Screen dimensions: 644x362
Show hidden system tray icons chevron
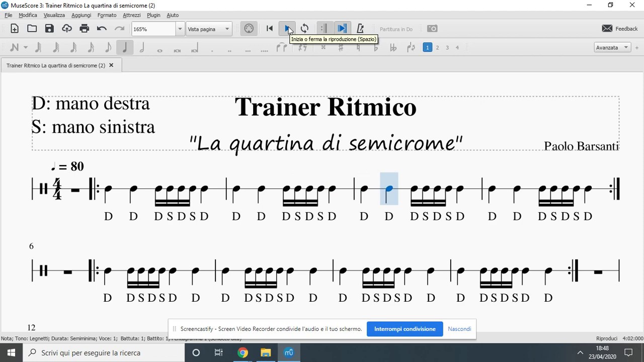(580, 352)
